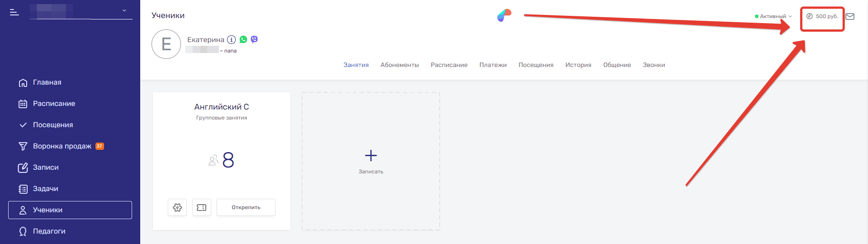The height and width of the screenshot is (244, 868).
Task: Open the mail envelope icon
Action: tap(850, 16)
